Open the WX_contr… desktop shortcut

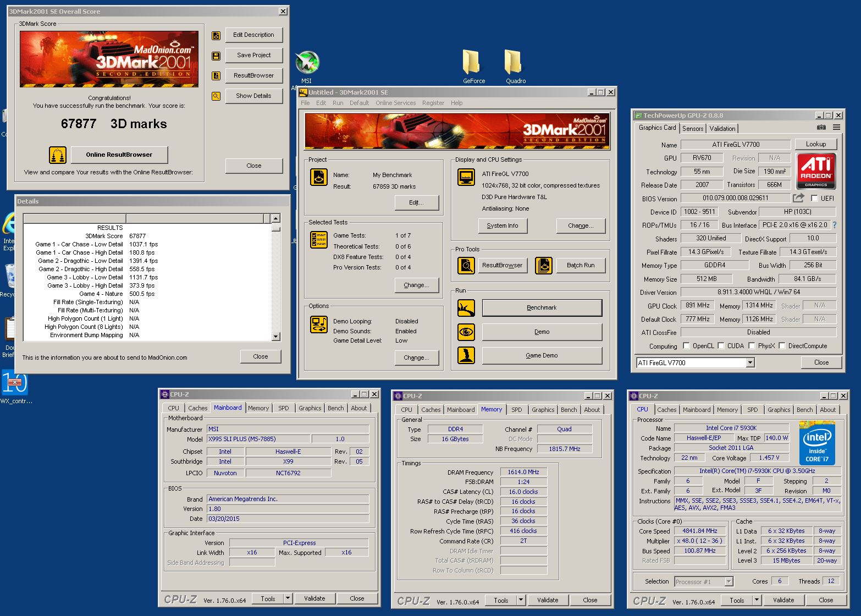[15, 388]
